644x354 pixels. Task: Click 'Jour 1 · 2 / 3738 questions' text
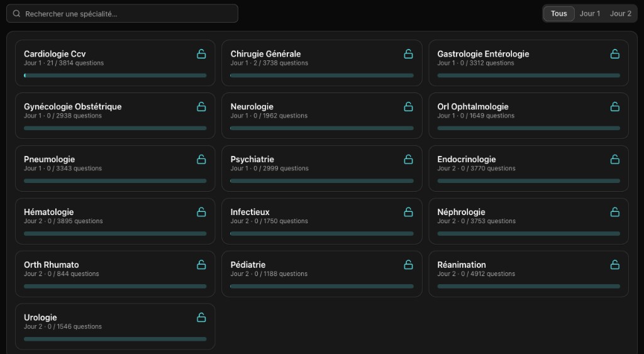click(269, 63)
